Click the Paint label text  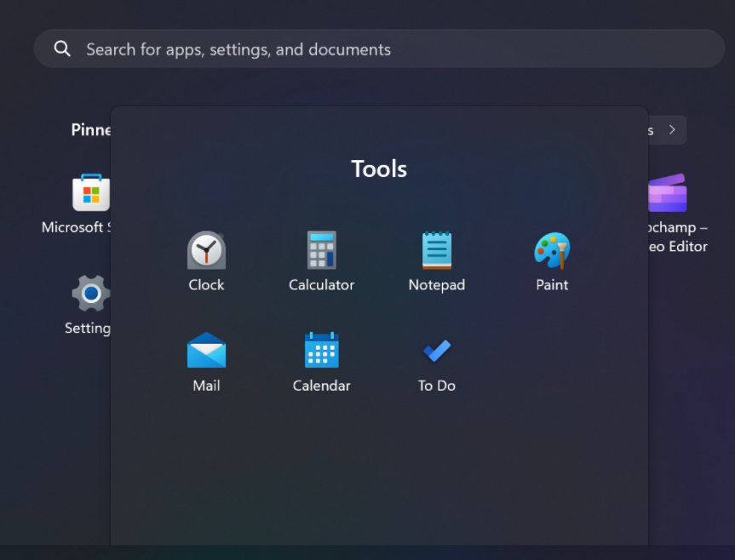click(x=552, y=285)
